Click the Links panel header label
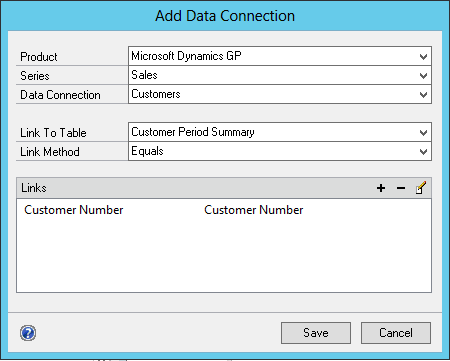This screenshot has width=450, height=361. tap(34, 188)
